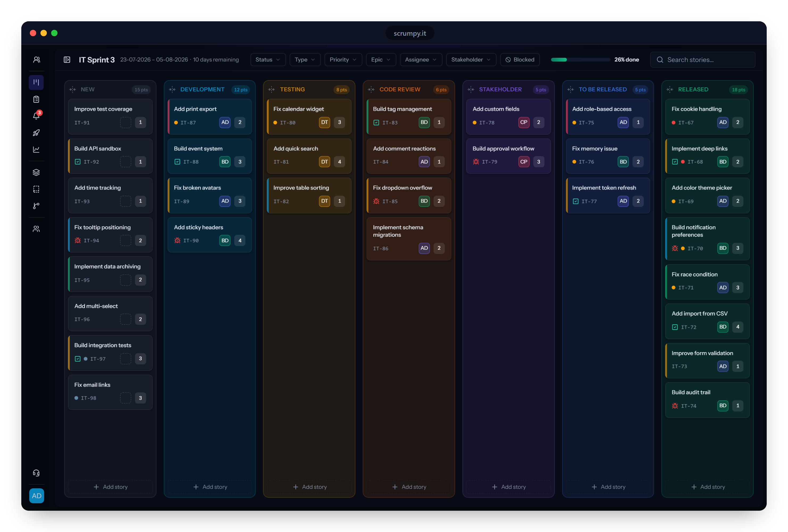788x532 pixels.
Task: Add story to STAKEHOLDER column
Action: click(x=508, y=487)
